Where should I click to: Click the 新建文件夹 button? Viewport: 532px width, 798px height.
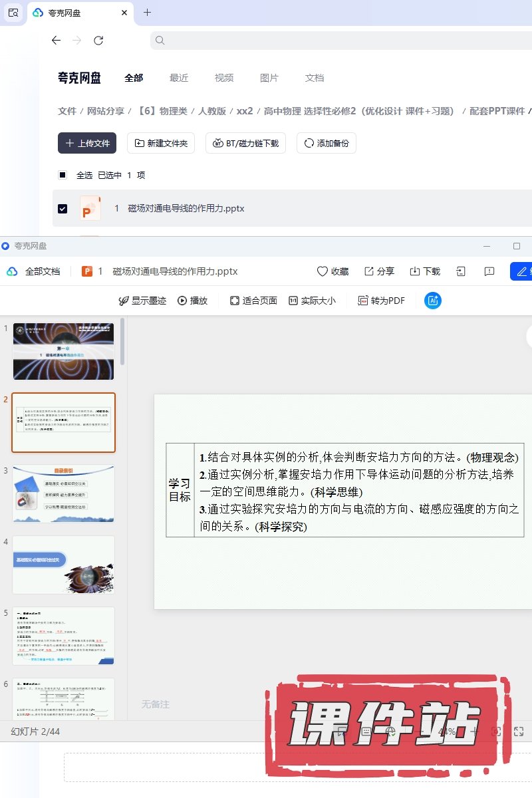(161, 143)
